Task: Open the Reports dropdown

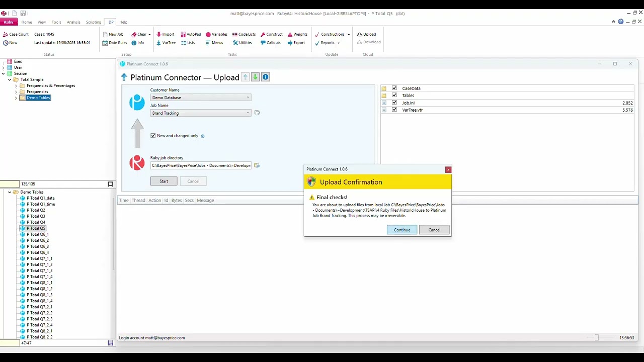Action: 339,43
